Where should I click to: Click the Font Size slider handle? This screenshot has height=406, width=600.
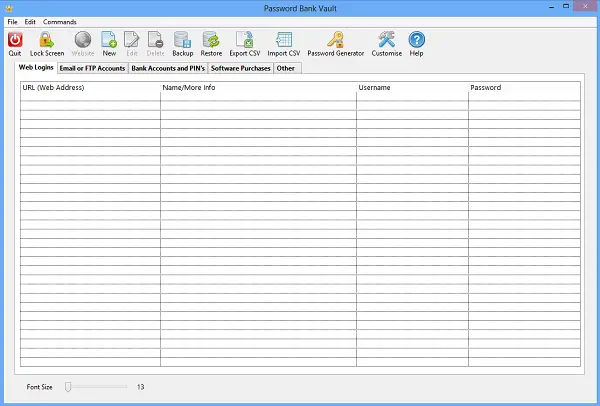(x=68, y=387)
